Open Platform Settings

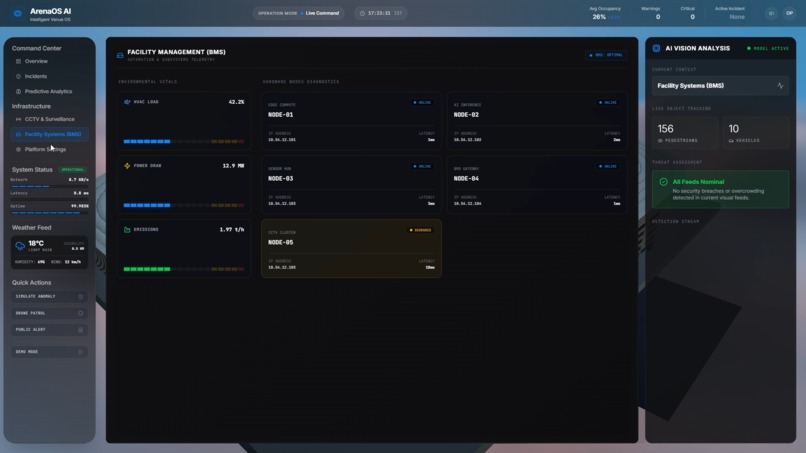(x=45, y=150)
